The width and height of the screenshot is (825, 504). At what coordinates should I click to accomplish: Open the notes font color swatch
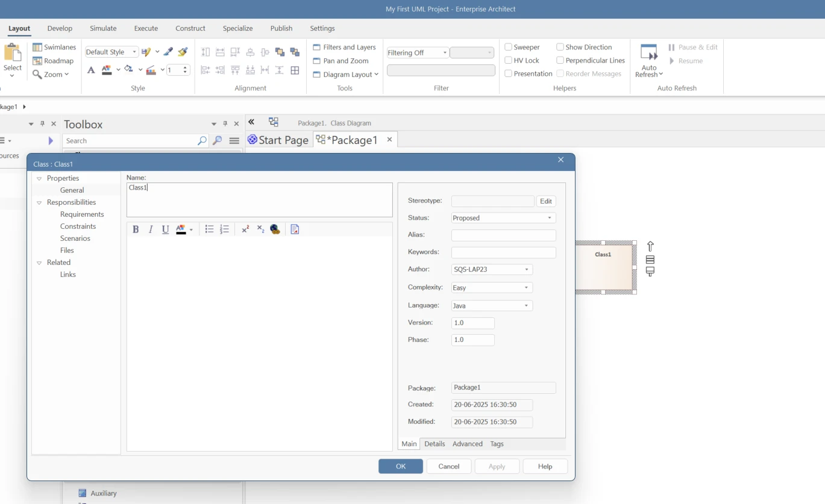point(181,229)
